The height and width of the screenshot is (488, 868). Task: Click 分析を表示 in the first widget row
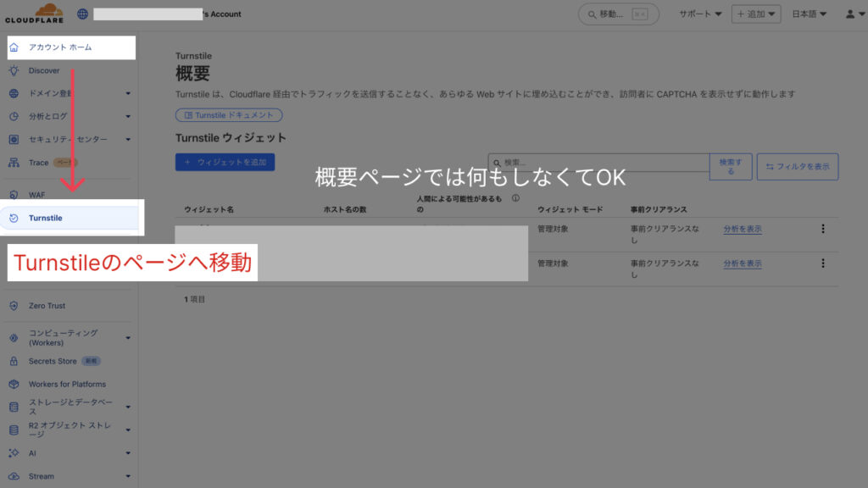click(x=743, y=229)
